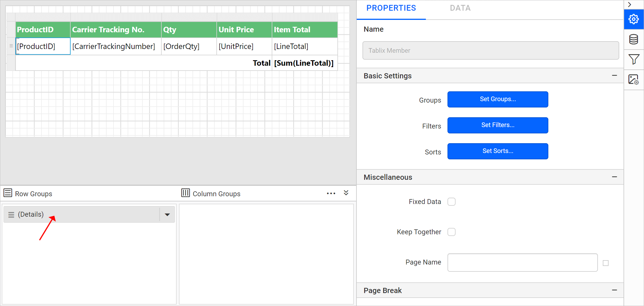Click the Tablix Member name field

pyautogui.click(x=490, y=50)
